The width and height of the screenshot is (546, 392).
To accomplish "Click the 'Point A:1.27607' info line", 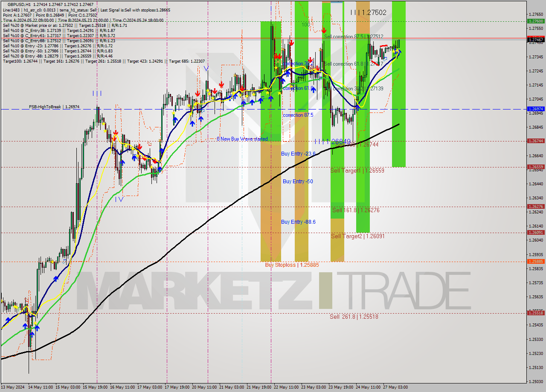I will (x=50, y=15).
